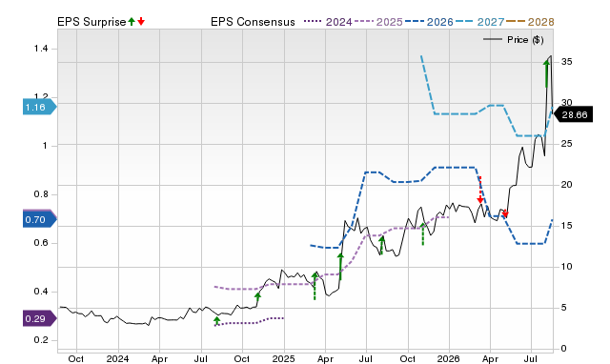The image size is (610, 364).
Task: Select the 2028 EPS consensus legend entry
Action: pos(530,22)
